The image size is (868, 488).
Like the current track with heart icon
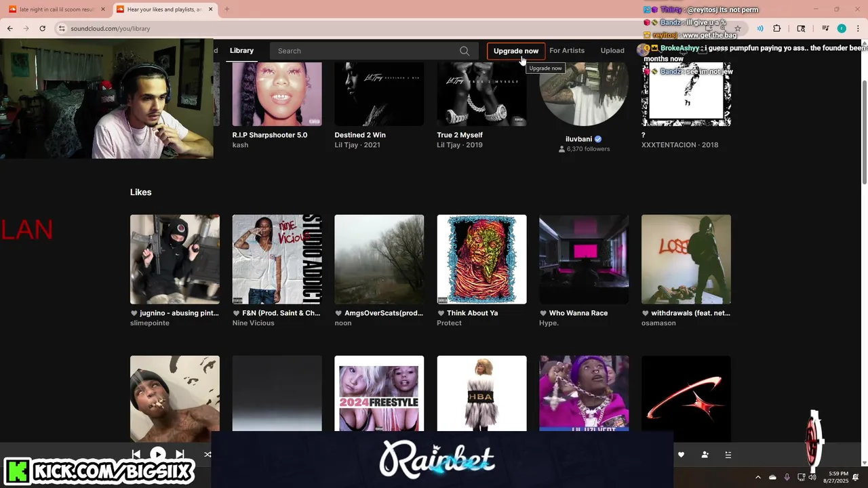pyautogui.click(x=681, y=455)
